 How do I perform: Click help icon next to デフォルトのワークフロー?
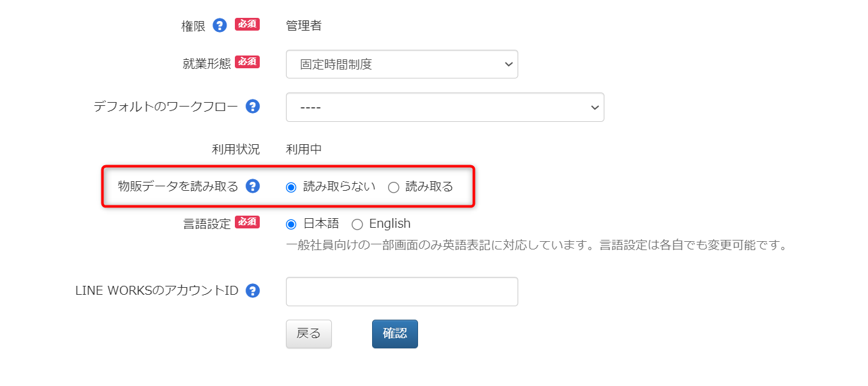point(253,107)
